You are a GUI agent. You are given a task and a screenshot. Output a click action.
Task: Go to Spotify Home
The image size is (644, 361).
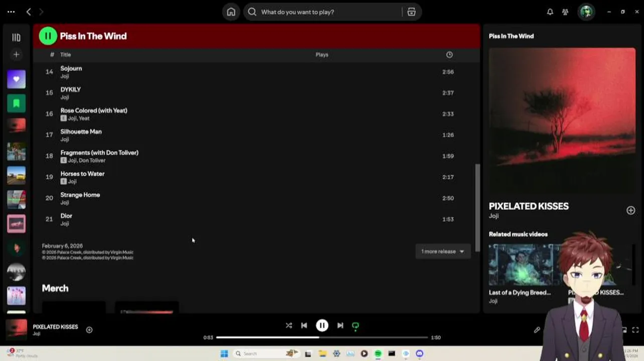click(231, 12)
